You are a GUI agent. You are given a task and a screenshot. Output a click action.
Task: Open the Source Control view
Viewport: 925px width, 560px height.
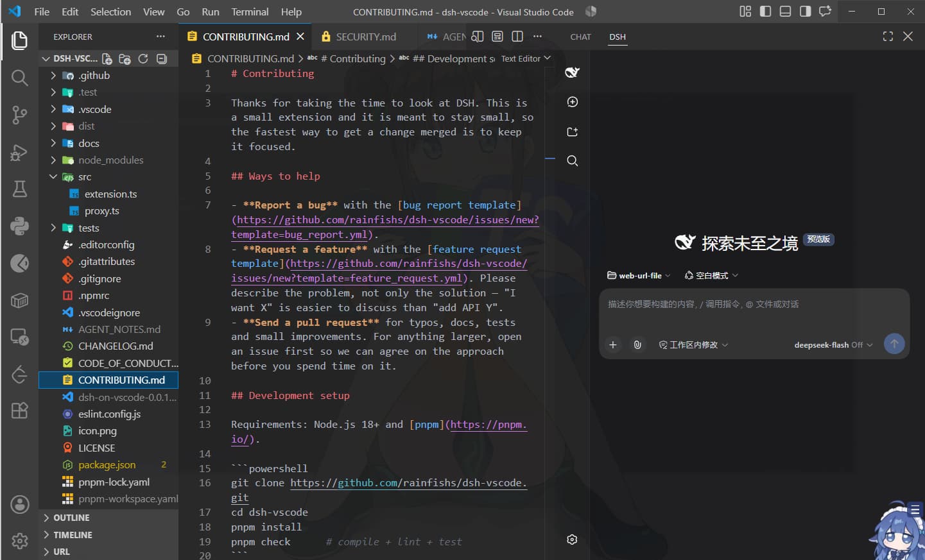tap(19, 115)
